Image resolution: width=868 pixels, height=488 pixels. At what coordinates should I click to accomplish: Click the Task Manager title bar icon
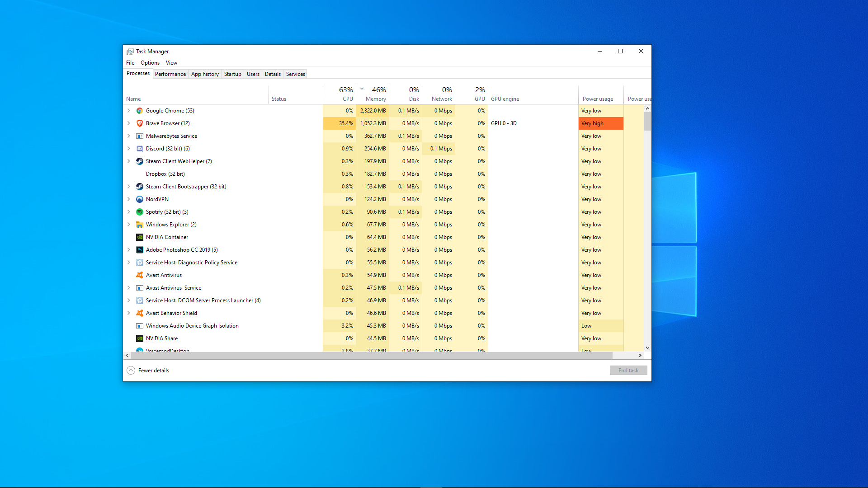(130, 52)
